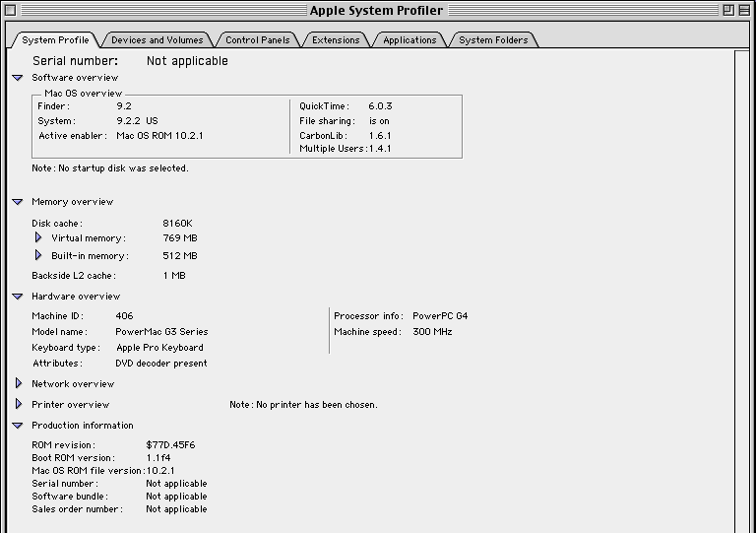Collapse the Production information section

(x=18, y=426)
